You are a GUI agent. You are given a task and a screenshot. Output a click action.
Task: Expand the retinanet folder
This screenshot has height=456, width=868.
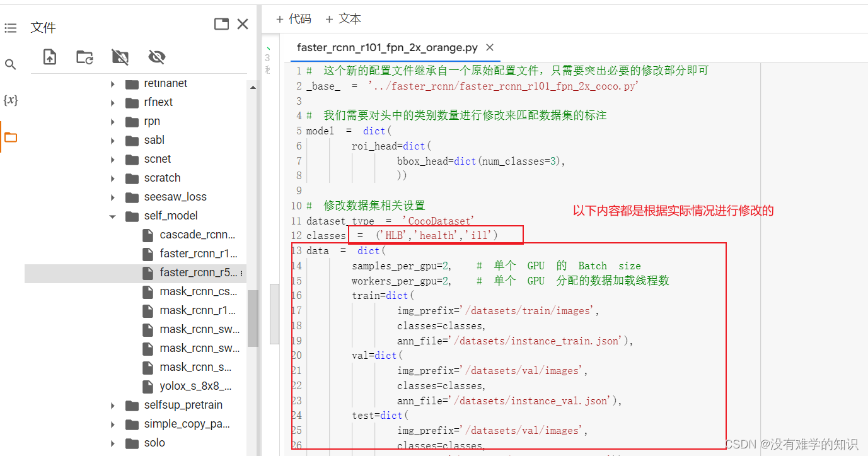pyautogui.click(x=113, y=84)
